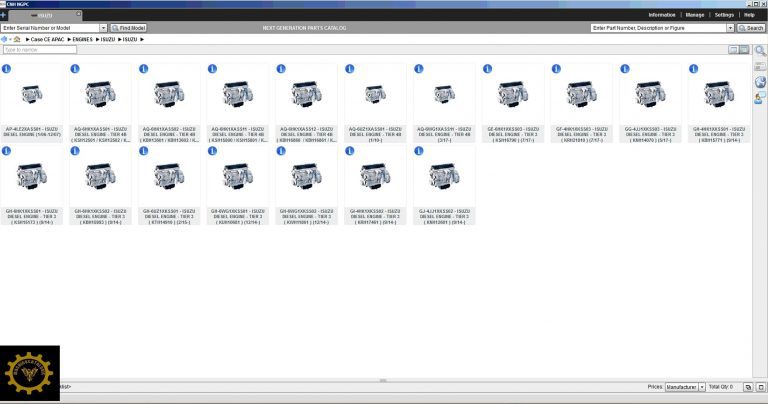Viewport: 768px width, 404px height.
Task: Show info for GH-6HK1XKSS01 engine
Action: [x=6, y=151]
